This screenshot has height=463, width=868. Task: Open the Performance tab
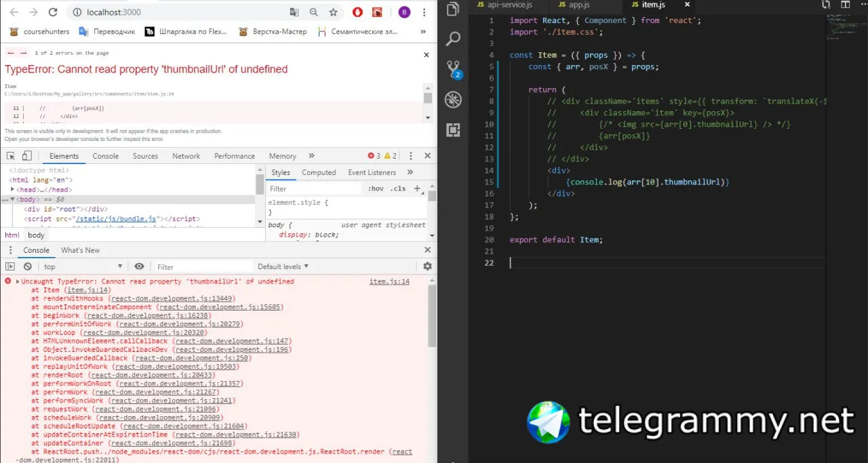[235, 156]
